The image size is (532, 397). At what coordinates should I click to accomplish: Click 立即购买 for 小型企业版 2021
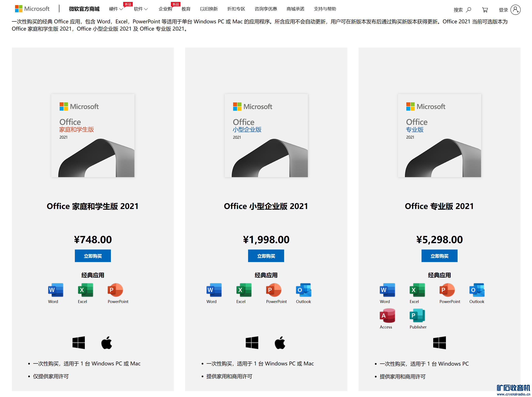point(266,256)
